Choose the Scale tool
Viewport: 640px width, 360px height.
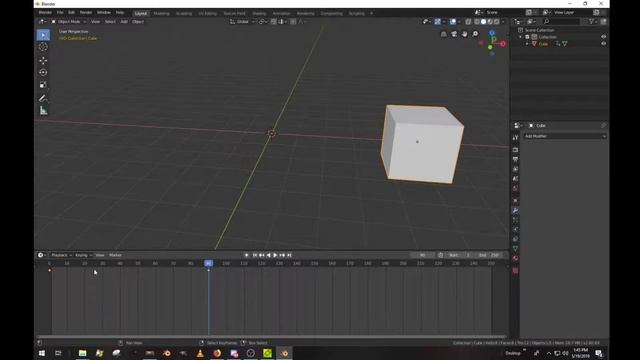click(43, 85)
